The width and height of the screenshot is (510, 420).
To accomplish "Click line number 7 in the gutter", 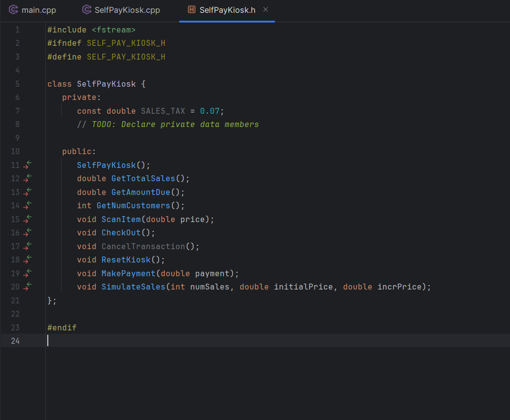I will click(x=17, y=111).
